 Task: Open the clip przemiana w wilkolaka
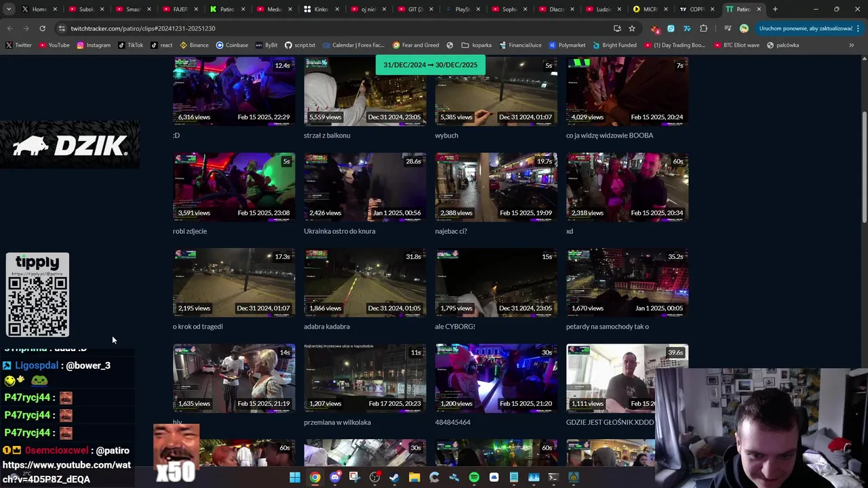tap(365, 378)
